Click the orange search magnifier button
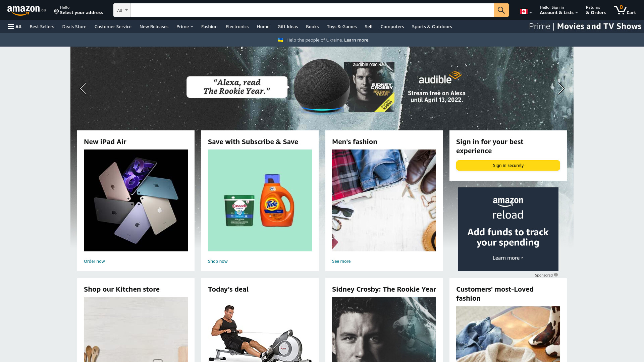Viewport: 644px width, 362px height. [501, 10]
